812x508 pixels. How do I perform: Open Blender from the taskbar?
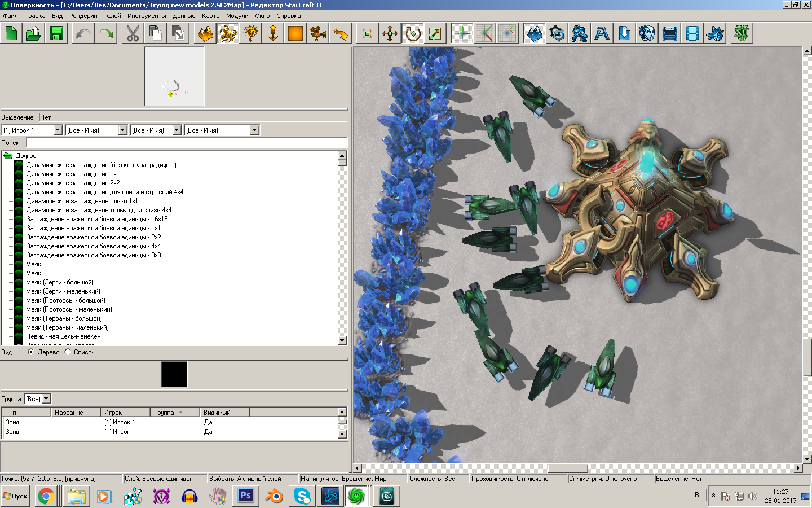pyautogui.click(x=275, y=496)
